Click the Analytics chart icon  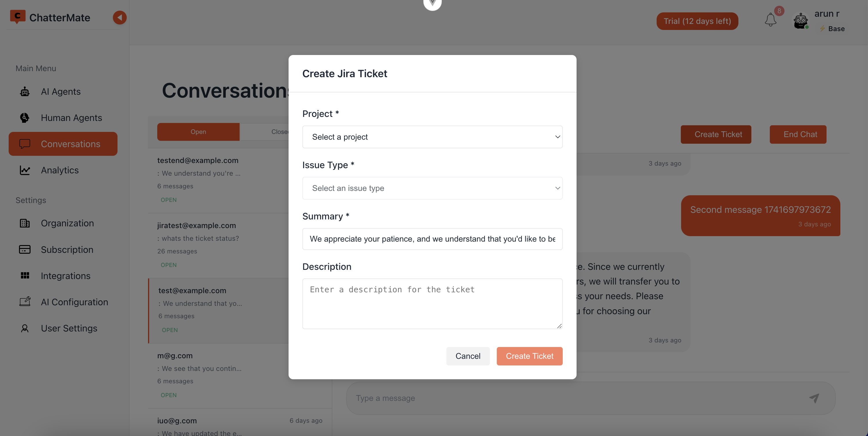pyautogui.click(x=24, y=170)
